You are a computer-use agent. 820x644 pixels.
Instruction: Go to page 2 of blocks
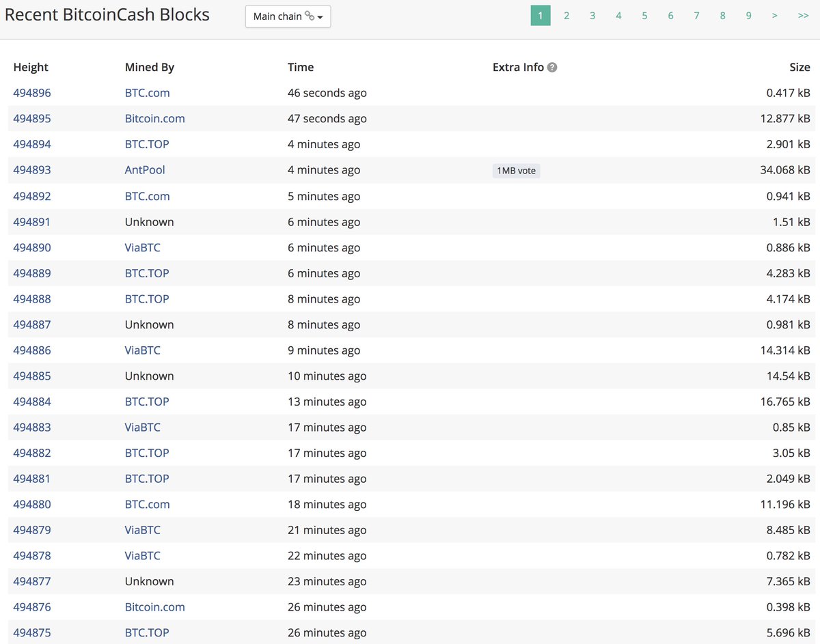(x=566, y=16)
